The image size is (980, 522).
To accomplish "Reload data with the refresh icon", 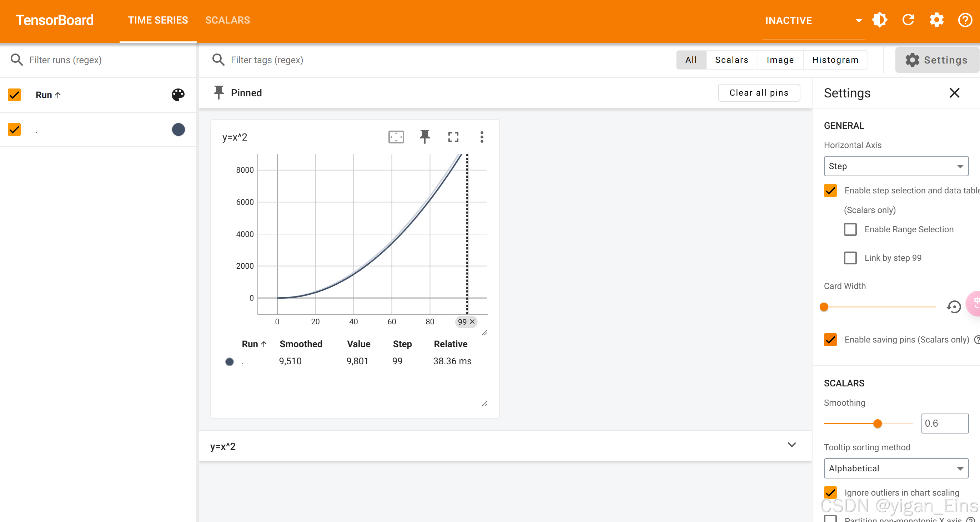I will 908,20.
